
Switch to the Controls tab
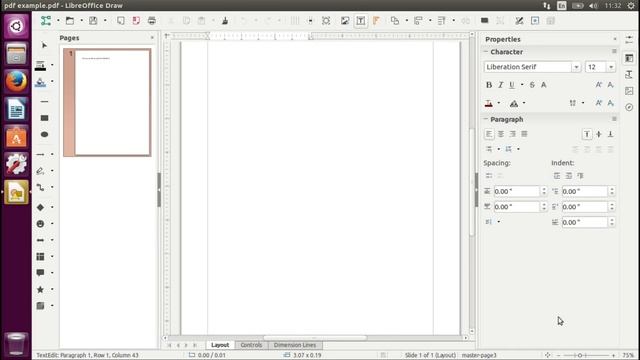coord(251,345)
